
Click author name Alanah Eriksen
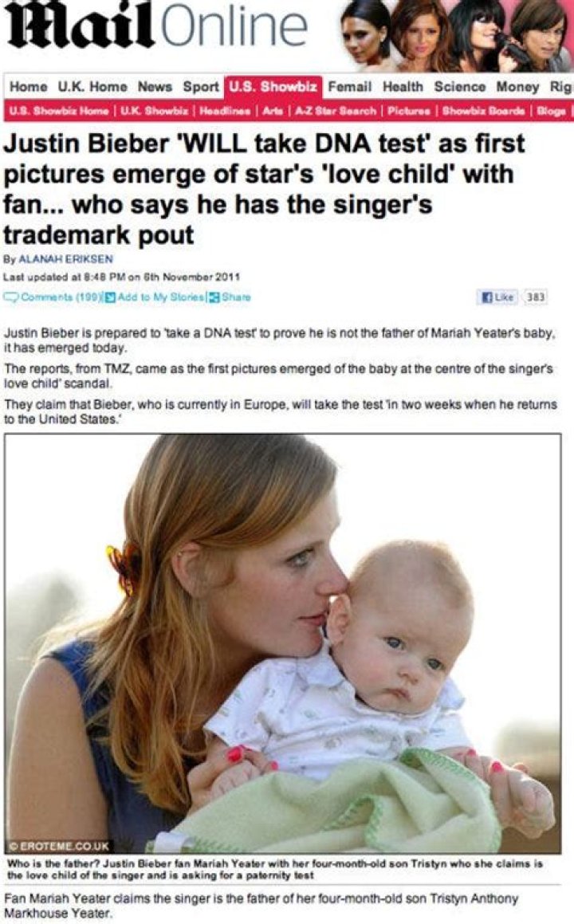(65, 258)
